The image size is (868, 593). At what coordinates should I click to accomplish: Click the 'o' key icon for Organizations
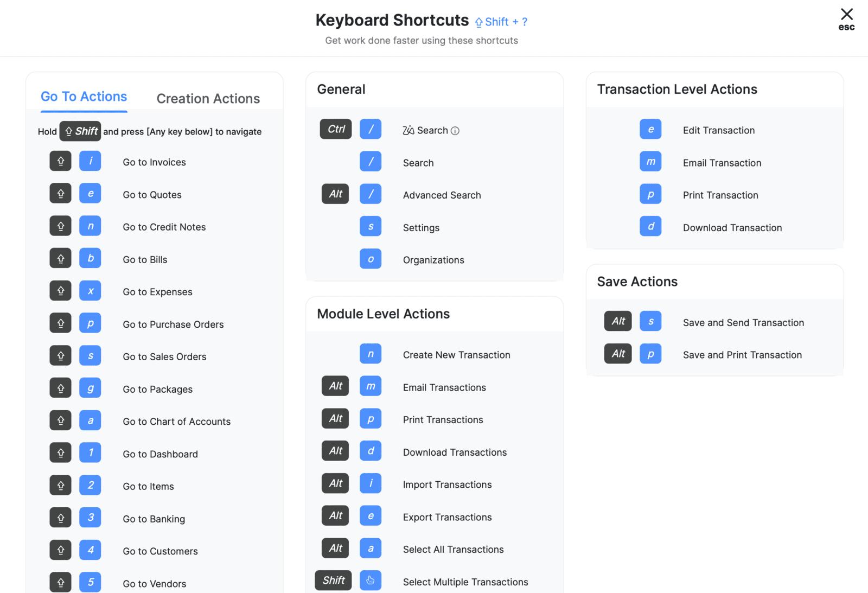(x=371, y=259)
